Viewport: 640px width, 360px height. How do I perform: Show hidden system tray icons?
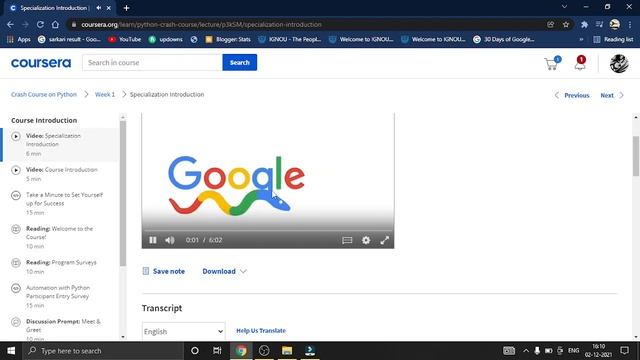click(526, 351)
